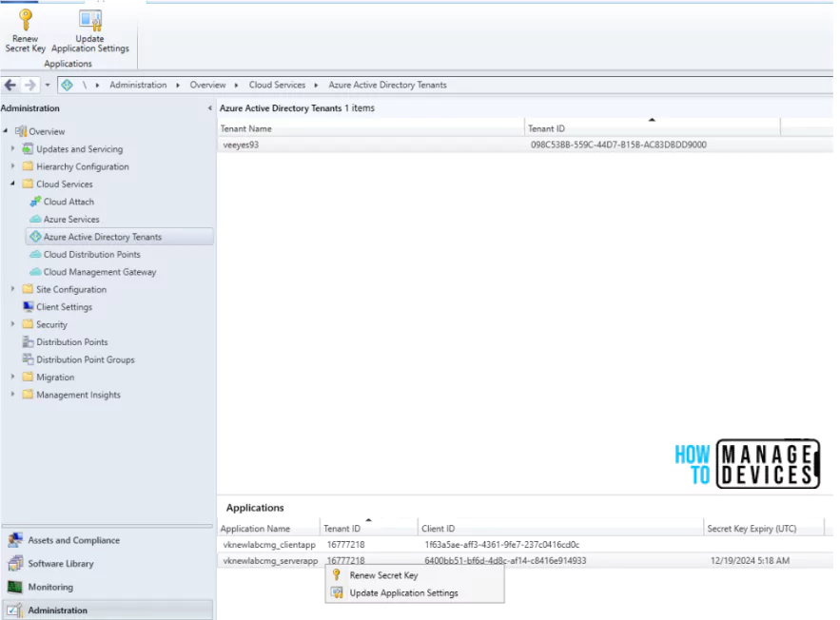Go back with the back arrow

(x=10, y=85)
